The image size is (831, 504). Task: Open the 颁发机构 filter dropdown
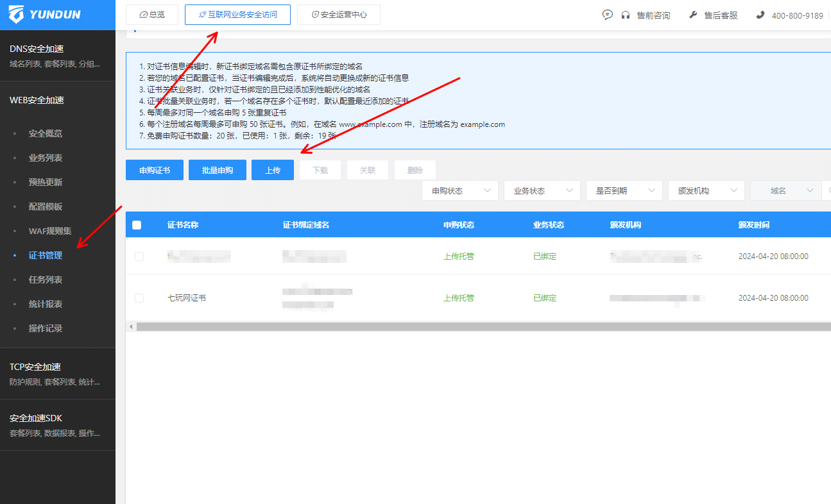click(x=706, y=190)
